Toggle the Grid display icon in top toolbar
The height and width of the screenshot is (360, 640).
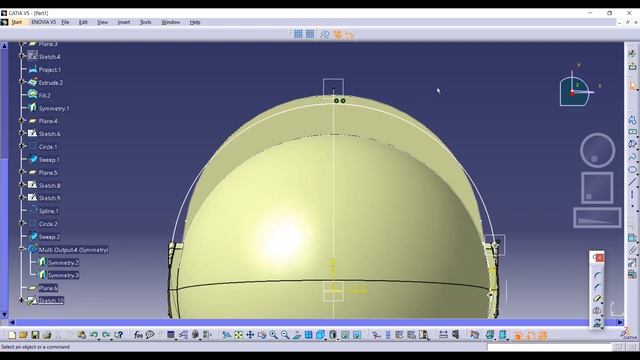[x=298, y=34]
